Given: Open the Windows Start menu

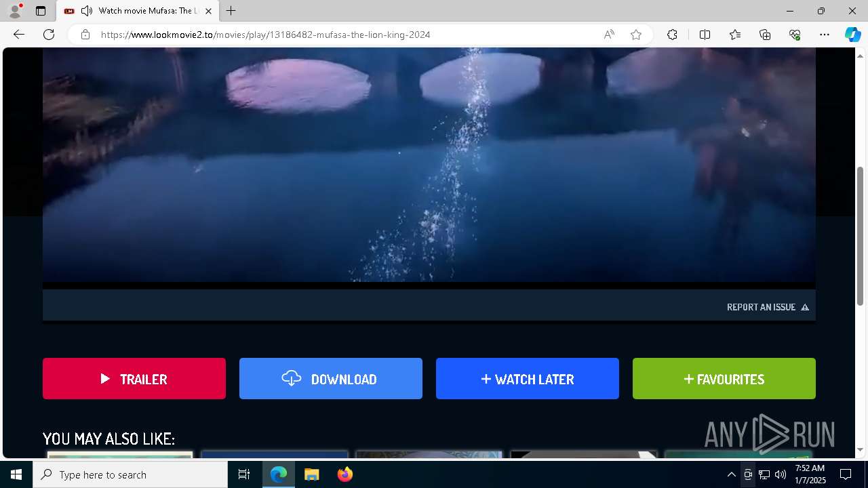Looking at the screenshot, I should pos(16,474).
